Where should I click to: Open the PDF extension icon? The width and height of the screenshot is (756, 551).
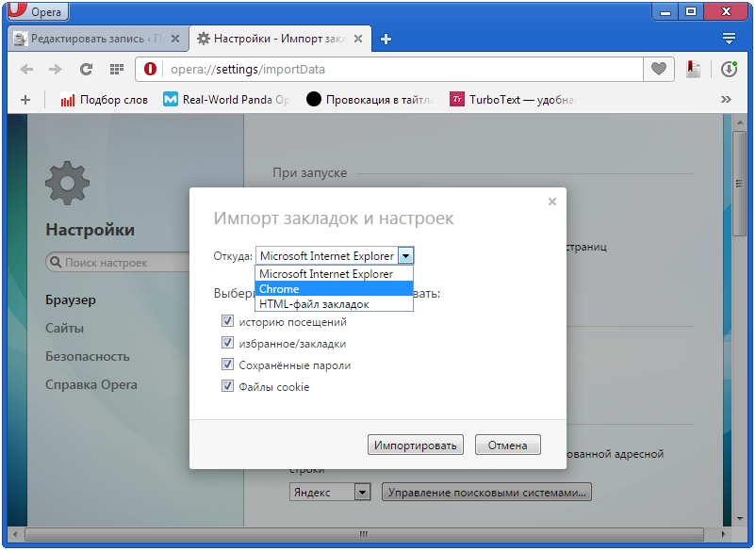693,69
